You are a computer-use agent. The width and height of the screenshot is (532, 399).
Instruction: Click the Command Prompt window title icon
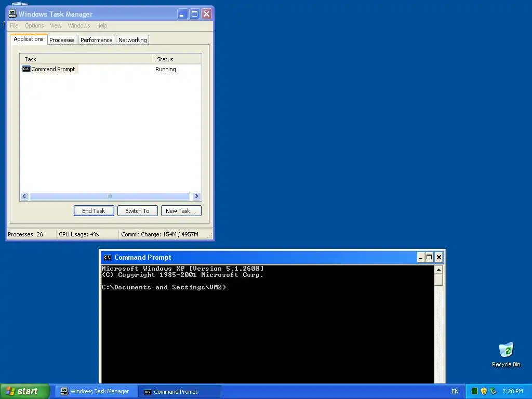107,257
